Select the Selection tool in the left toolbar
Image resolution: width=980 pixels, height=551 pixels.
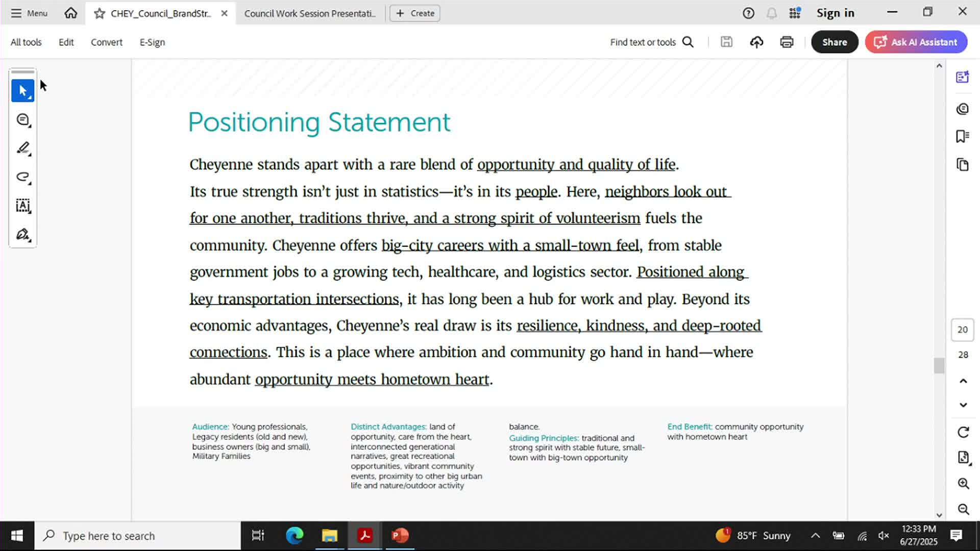(x=22, y=90)
